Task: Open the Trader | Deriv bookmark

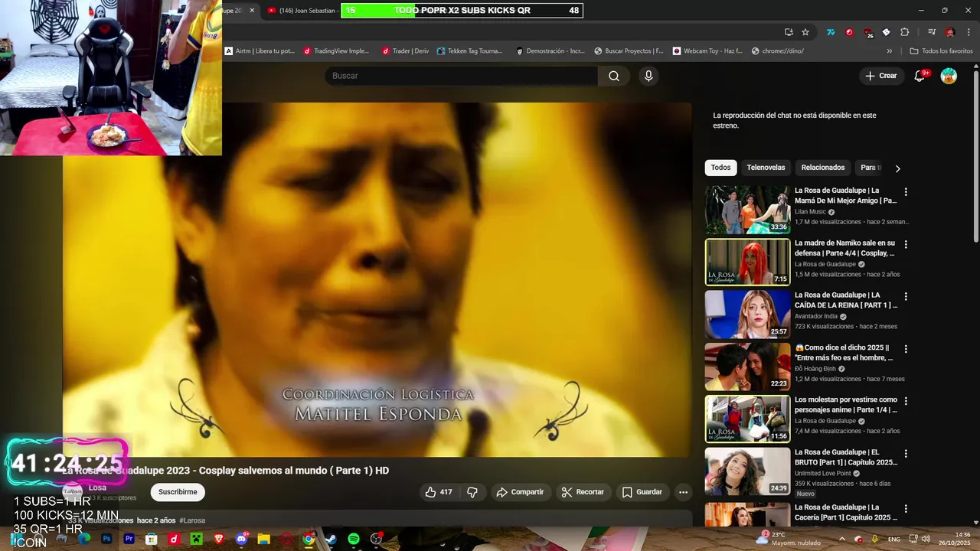Action: tap(405, 51)
